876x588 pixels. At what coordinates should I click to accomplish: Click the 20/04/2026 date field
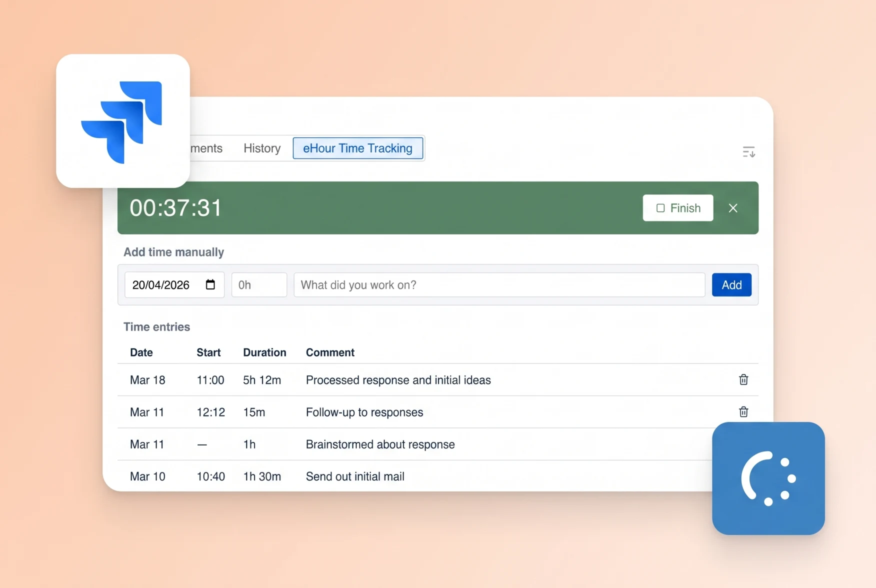[x=174, y=285]
